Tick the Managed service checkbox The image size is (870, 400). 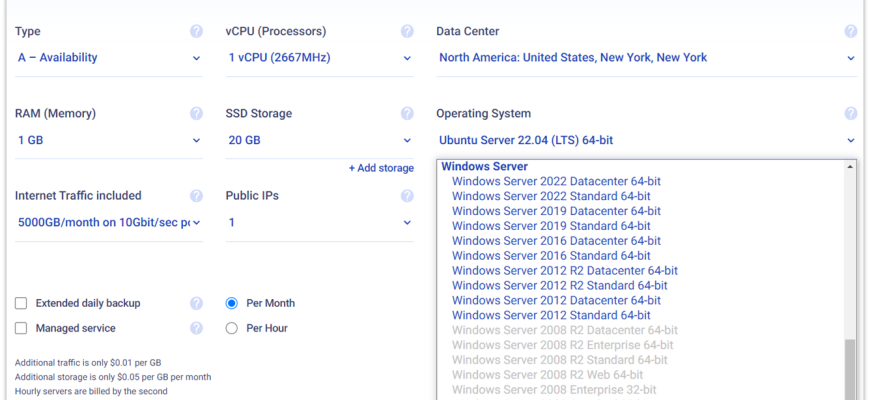click(21, 328)
